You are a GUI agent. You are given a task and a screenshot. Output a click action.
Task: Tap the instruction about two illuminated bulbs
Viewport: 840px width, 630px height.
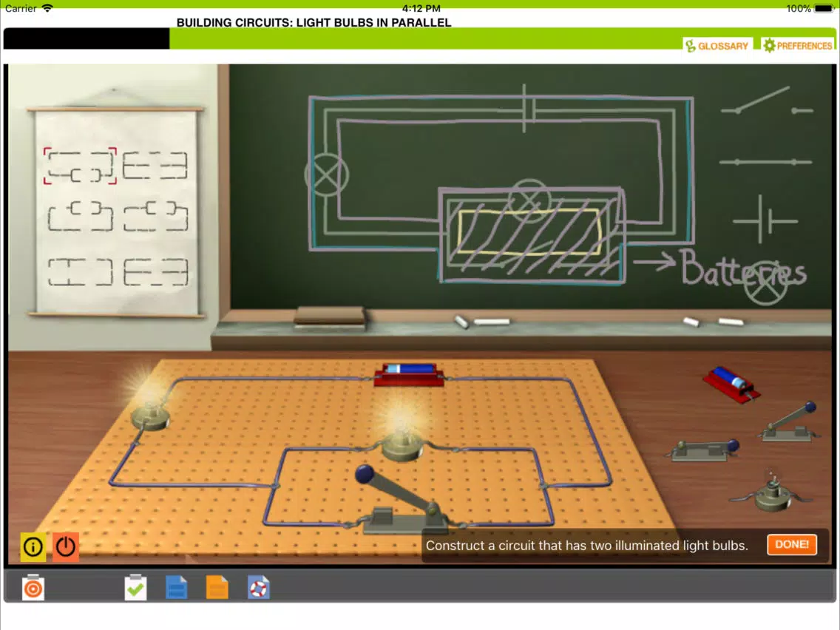coord(586,546)
